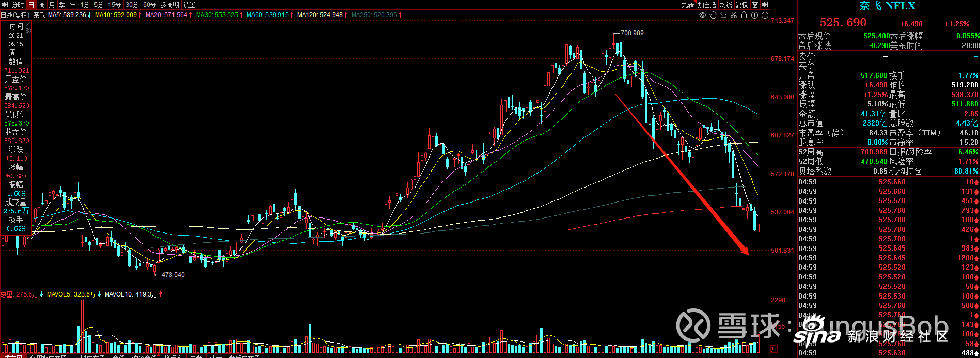Select the 季 quarterly period tab
This screenshot has width=980, height=358.
(62, 5)
